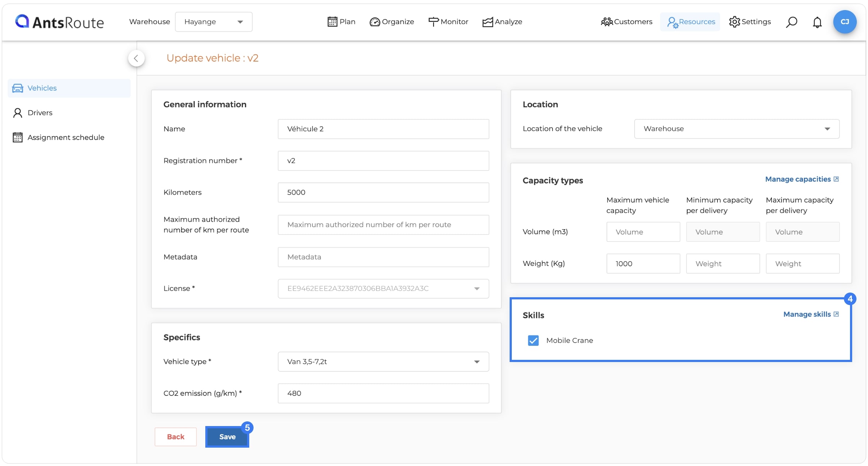
Task: Open the Warehouse Hayange dropdown
Action: coord(214,22)
